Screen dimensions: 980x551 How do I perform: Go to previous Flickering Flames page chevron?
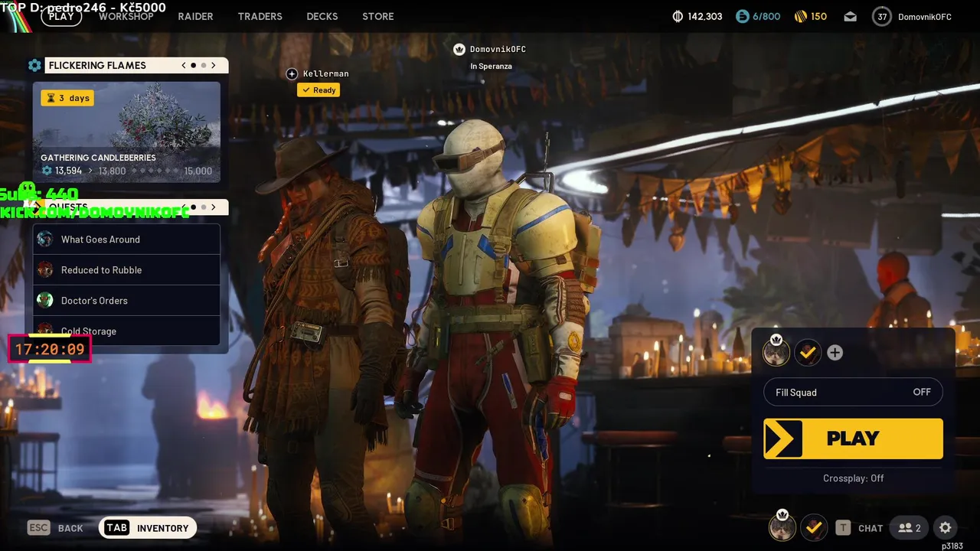(x=184, y=66)
